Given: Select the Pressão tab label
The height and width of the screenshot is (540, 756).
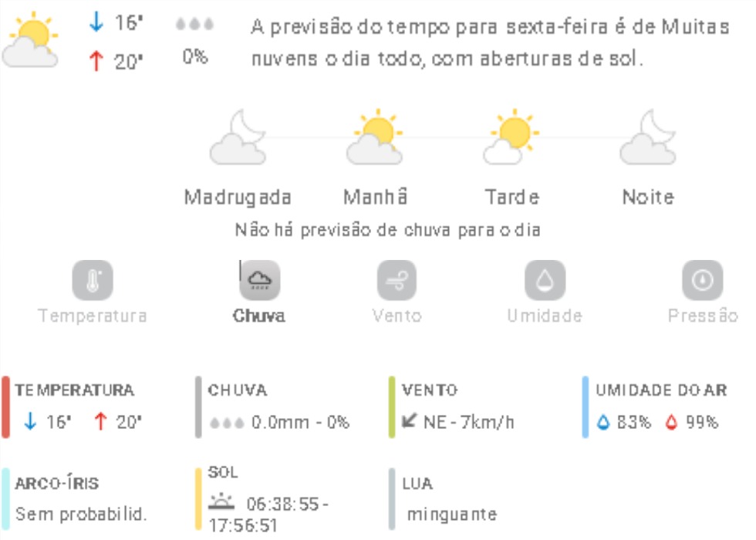Looking at the screenshot, I should tap(702, 316).
